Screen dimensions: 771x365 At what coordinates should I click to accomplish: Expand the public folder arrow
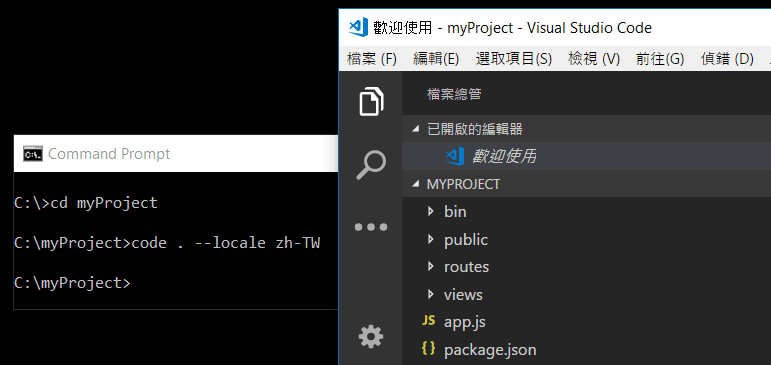431,240
